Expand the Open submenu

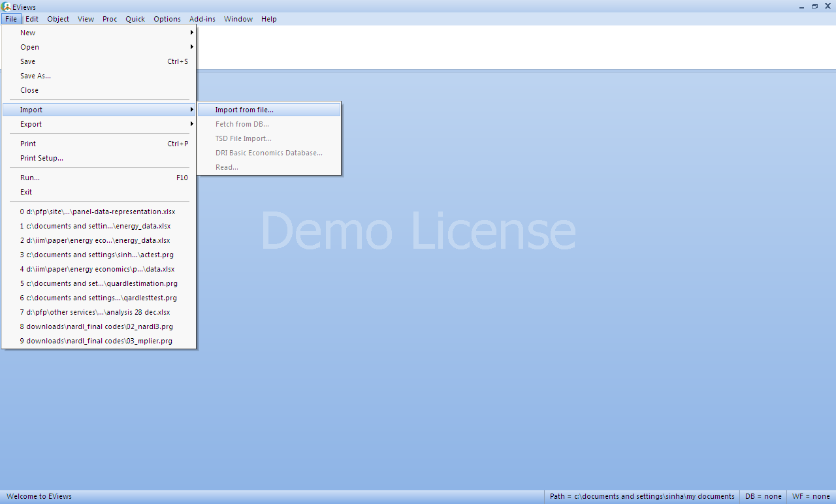(99, 47)
